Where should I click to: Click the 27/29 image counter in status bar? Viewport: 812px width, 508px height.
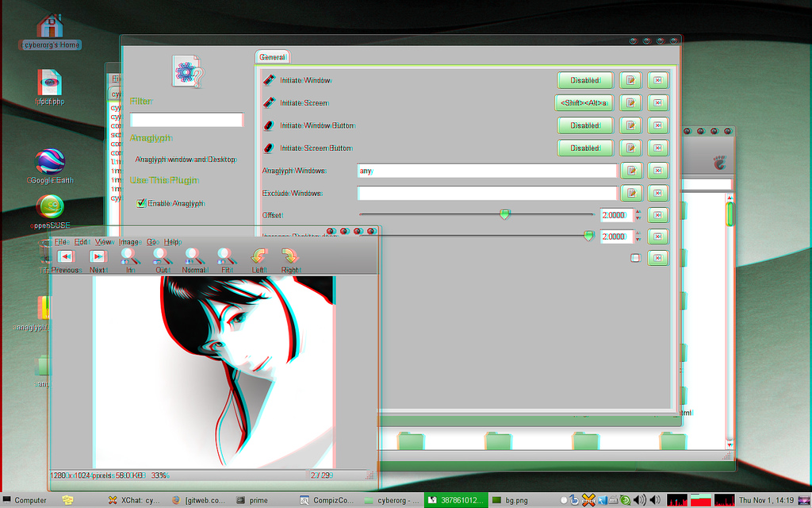320,475
